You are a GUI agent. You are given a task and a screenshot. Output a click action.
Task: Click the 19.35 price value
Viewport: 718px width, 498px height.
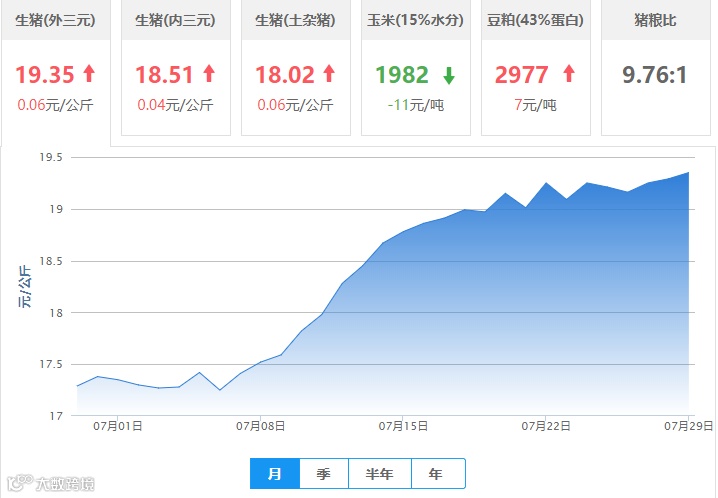pyautogui.click(x=44, y=75)
